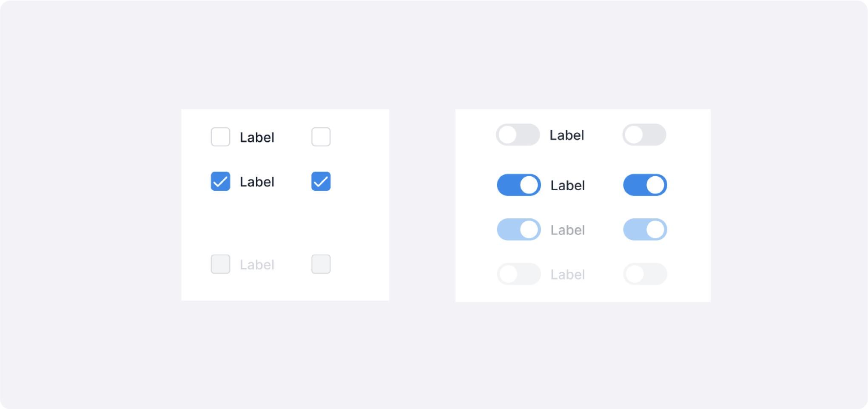Turn on the gray off toggle with Label
Image resolution: width=868 pixels, height=409 pixels.
pos(518,135)
